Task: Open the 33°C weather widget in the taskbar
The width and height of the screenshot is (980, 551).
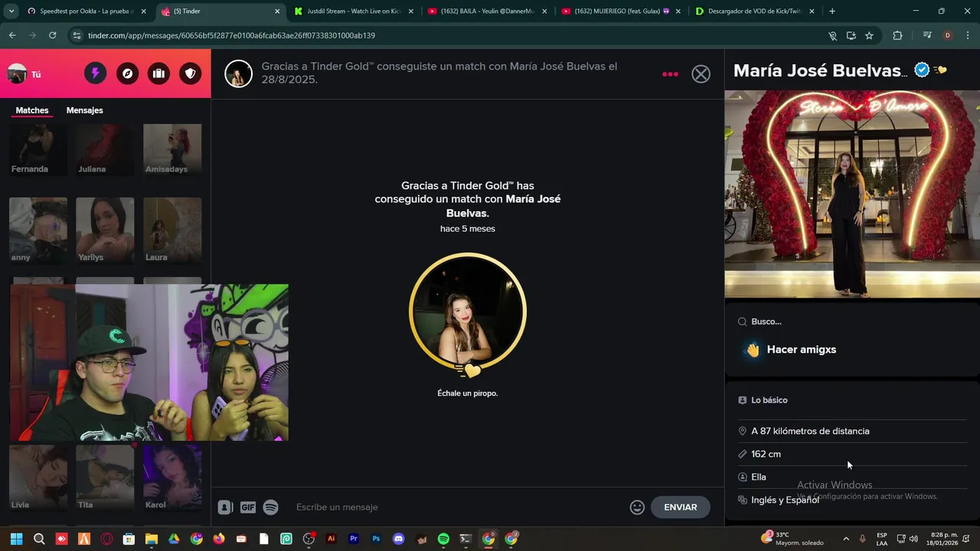Action: (x=792, y=539)
